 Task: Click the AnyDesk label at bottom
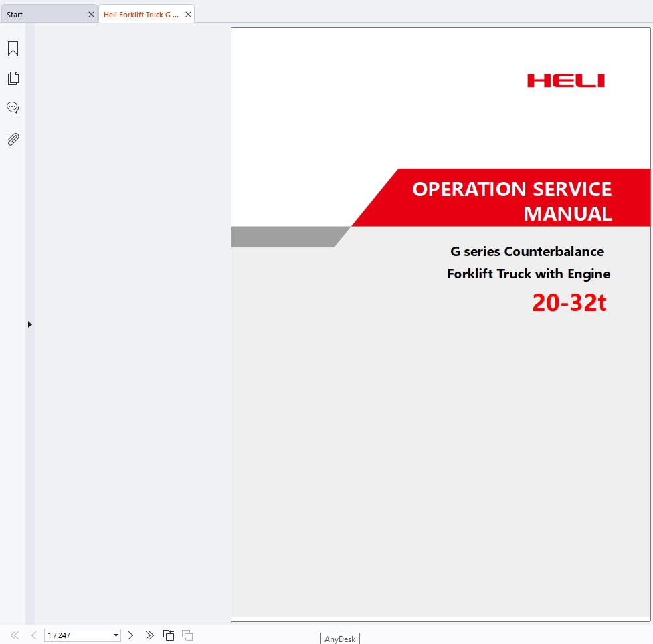pos(340,639)
